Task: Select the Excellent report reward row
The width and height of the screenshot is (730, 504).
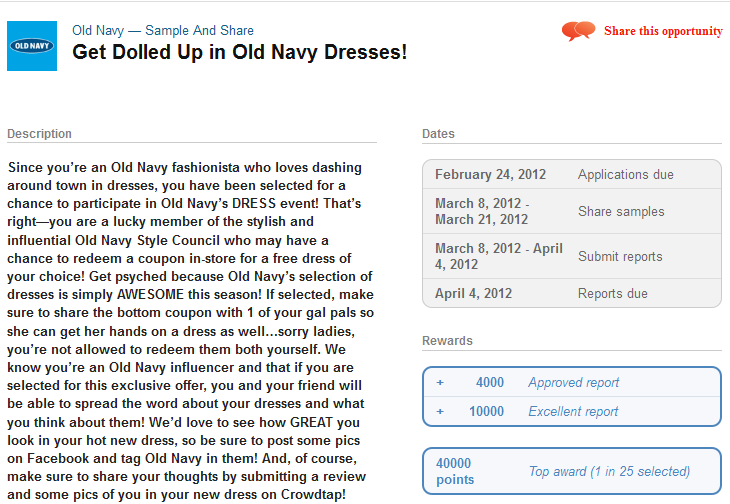Action: tap(572, 411)
